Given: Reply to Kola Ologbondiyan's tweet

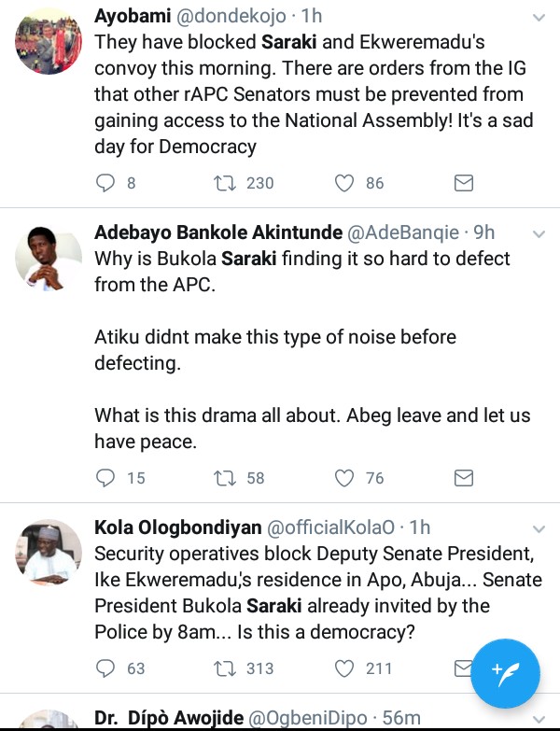Looking at the screenshot, I should pos(105,668).
